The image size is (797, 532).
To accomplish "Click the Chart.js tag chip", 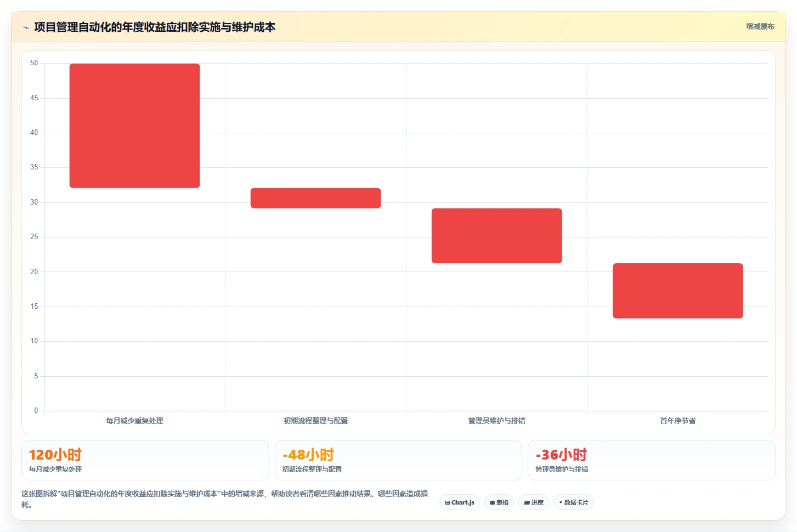I will pos(460,502).
